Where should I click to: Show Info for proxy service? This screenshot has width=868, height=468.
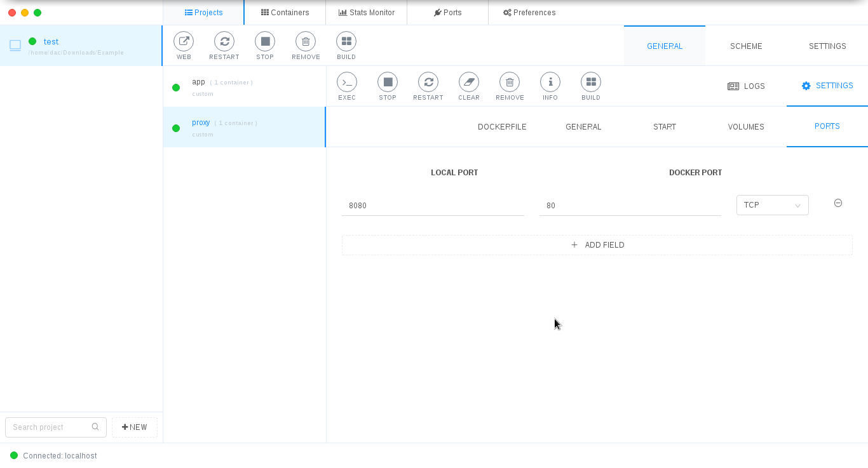(x=550, y=83)
